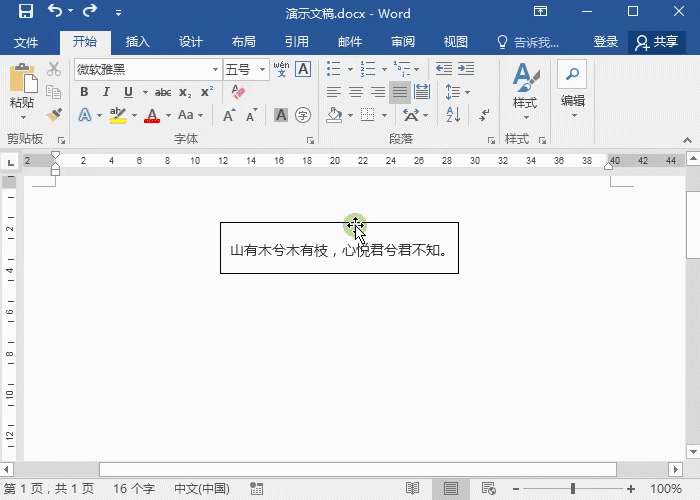Undo the last action
The height and width of the screenshot is (500, 700).
tap(55, 11)
